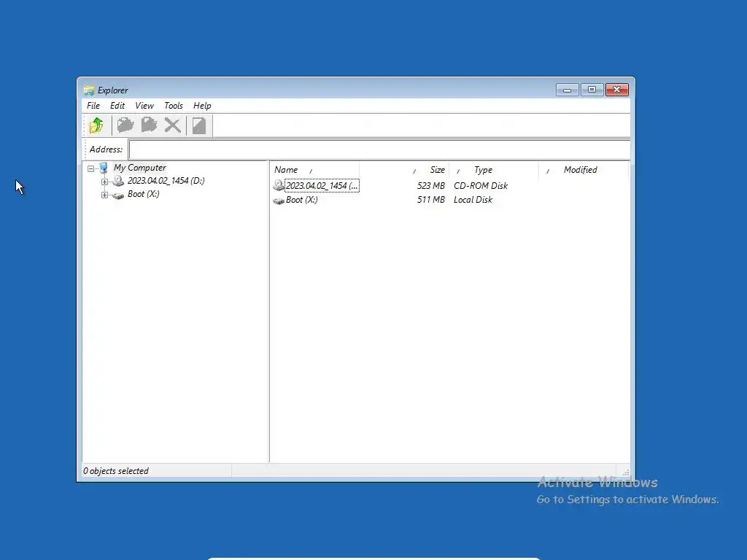Screen dimensions: 747x560
Task: Select My Computer in the tree
Action: pos(139,168)
